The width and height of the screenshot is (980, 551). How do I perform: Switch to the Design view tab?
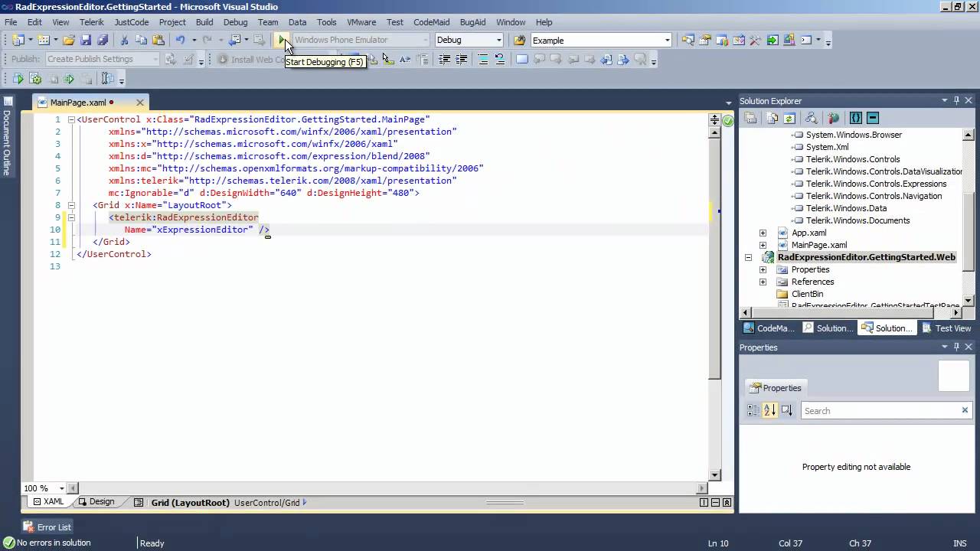tap(96, 502)
